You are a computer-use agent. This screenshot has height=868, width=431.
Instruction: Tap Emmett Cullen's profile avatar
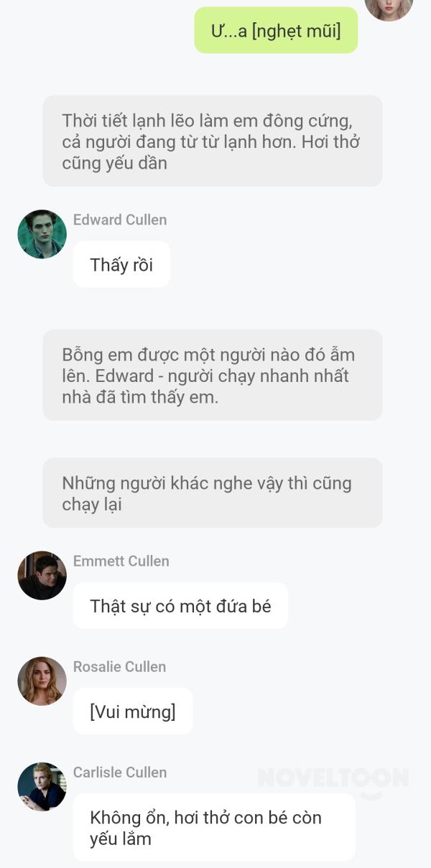[42, 575]
